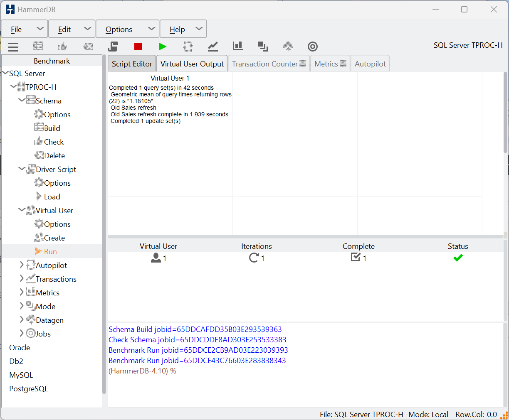Click the Load Driver Script toolbar icon

(x=113, y=47)
